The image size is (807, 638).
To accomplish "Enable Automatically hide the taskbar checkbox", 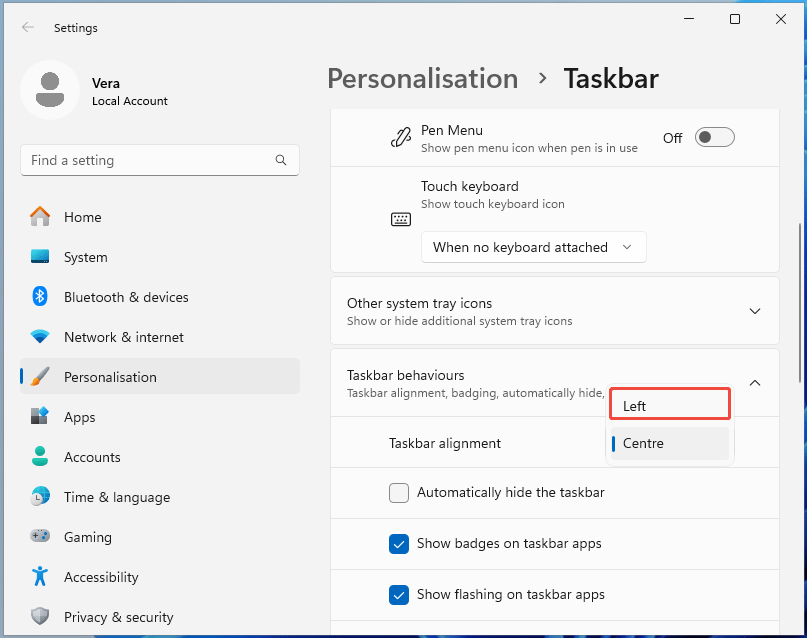I will tap(399, 493).
